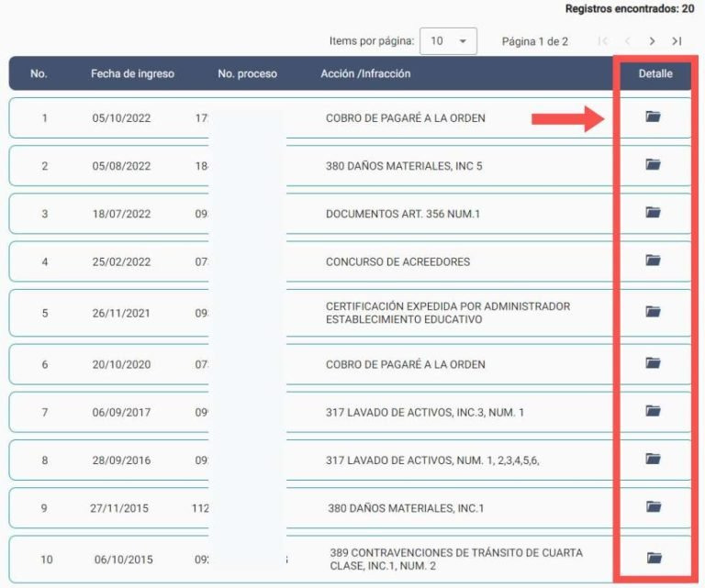Select date 25/02/2022 cell
The image size is (705, 588).
tap(121, 261)
